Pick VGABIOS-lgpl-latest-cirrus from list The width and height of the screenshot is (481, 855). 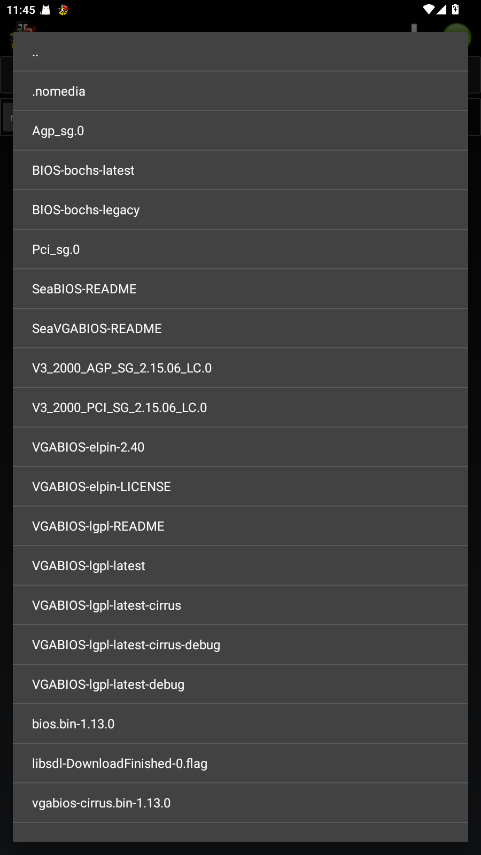coord(240,605)
